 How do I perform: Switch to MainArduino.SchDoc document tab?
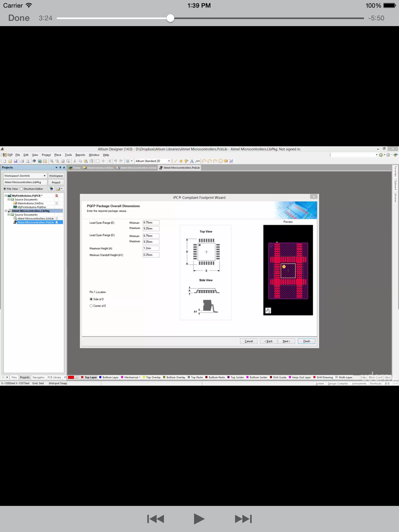(x=98, y=168)
